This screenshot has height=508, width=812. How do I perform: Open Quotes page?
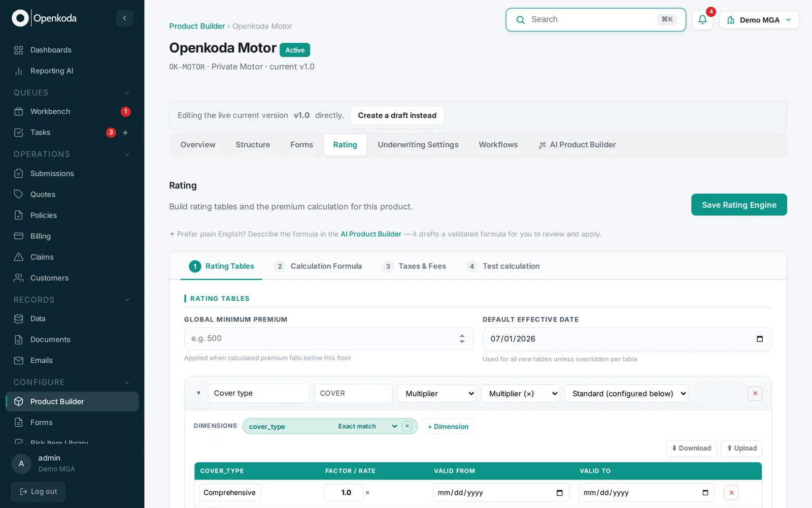pos(72,194)
